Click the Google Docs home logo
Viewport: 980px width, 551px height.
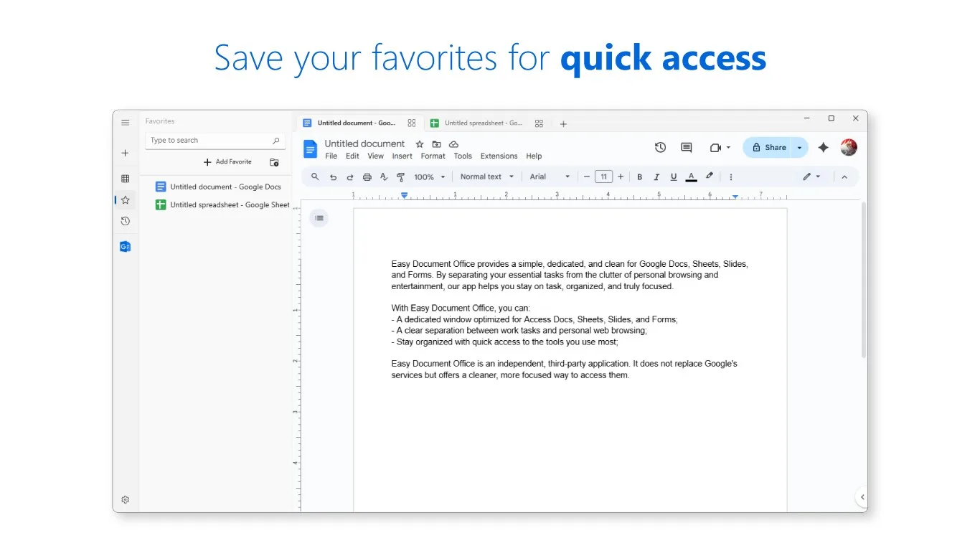pyautogui.click(x=310, y=149)
